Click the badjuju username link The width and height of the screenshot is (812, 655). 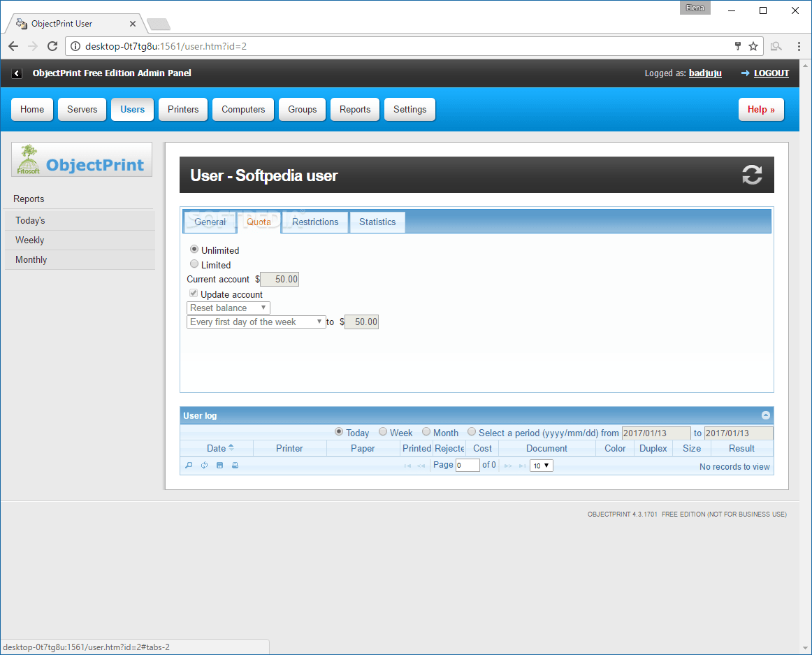coord(705,73)
